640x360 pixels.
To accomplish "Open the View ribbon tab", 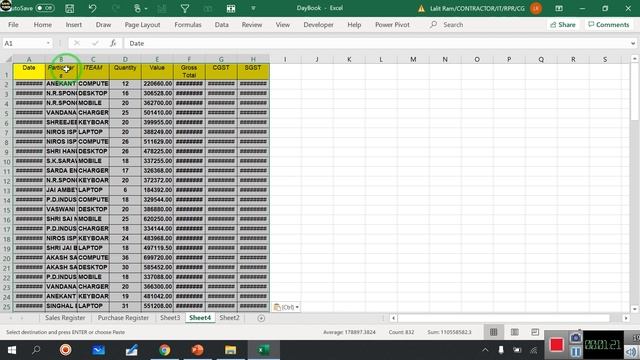I will pyautogui.click(x=282, y=24).
